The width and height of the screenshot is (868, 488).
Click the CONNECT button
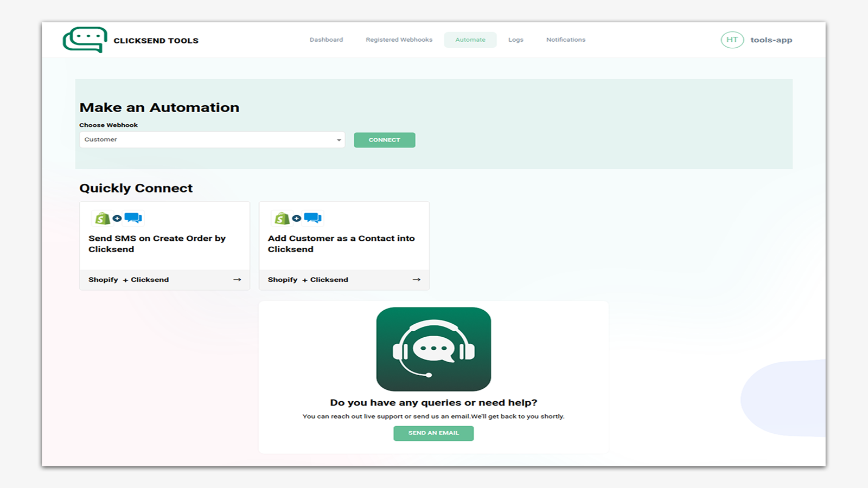[385, 140]
